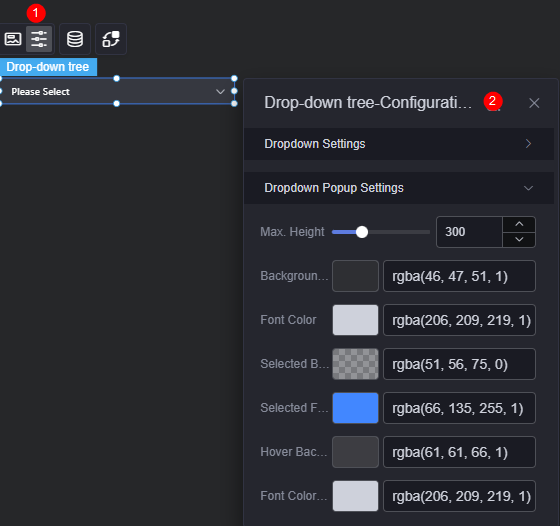Open the database data icon

(x=75, y=39)
